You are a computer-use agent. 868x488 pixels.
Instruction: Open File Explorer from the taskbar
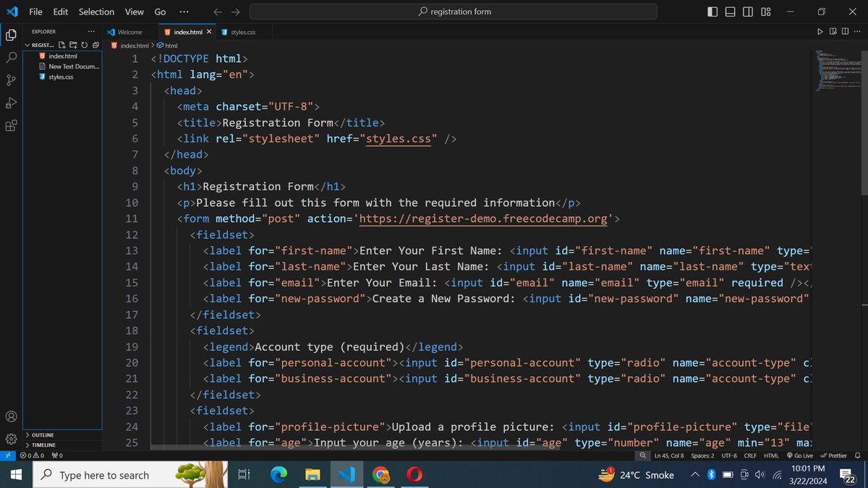click(x=312, y=475)
